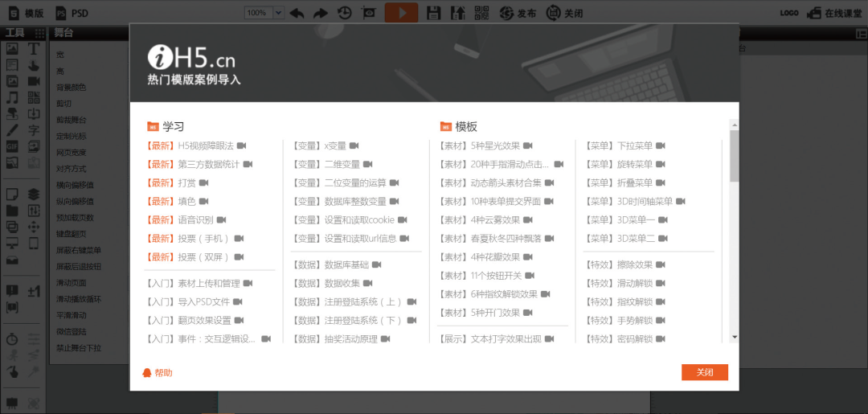Screen dimensions: 868x414
Task: Click video icon next to x变量
Action: [354, 146]
